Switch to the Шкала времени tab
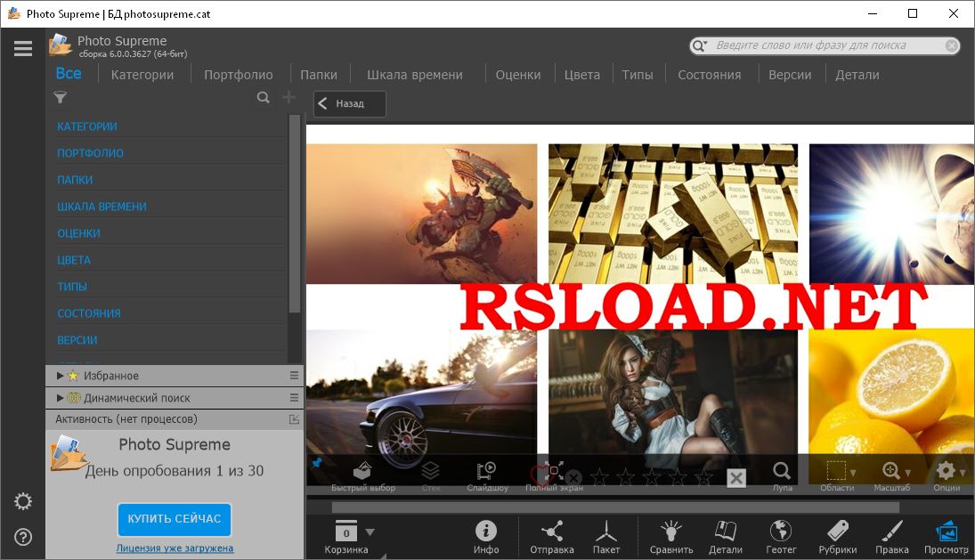The height and width of the screenshot is (560, 975). point(417,75)
